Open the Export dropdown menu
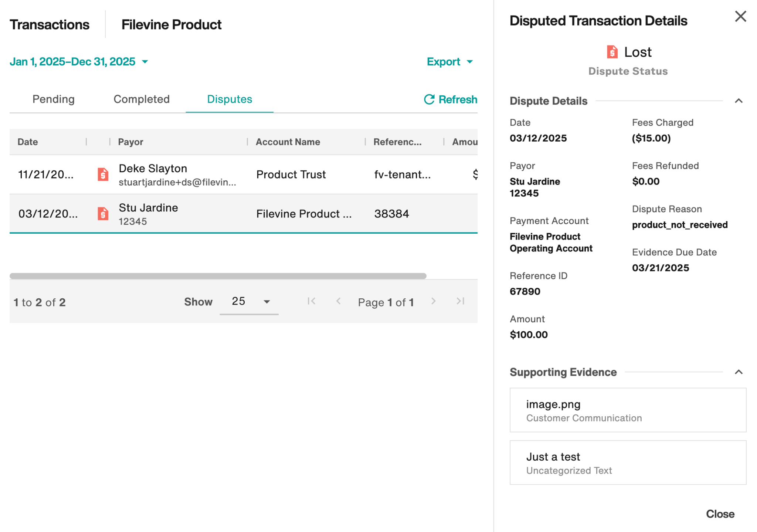The image size is (757, 532). (450, 61)
